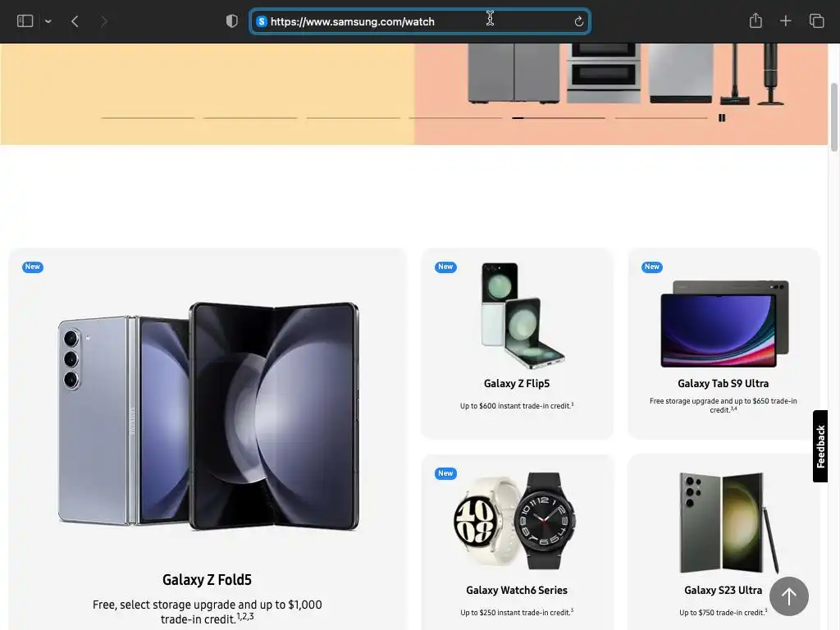Image resolution: width=840 pixels, height=630 pixels.
Task: Select the $250 instant trade-in credit text
Action: (517, 612)
